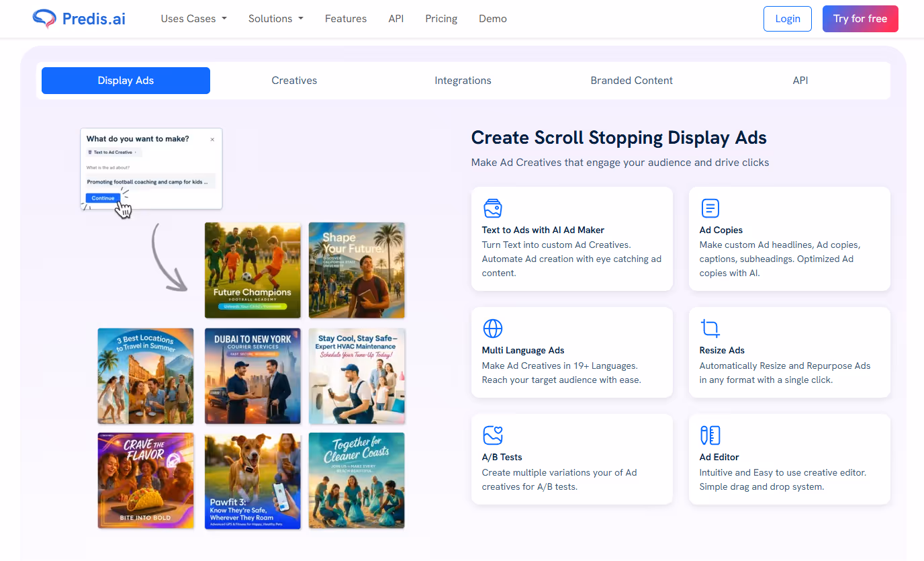Viewport: 924px width, 561px height.
Task: Open the Demo page
Action: click(x=493, y=19)
